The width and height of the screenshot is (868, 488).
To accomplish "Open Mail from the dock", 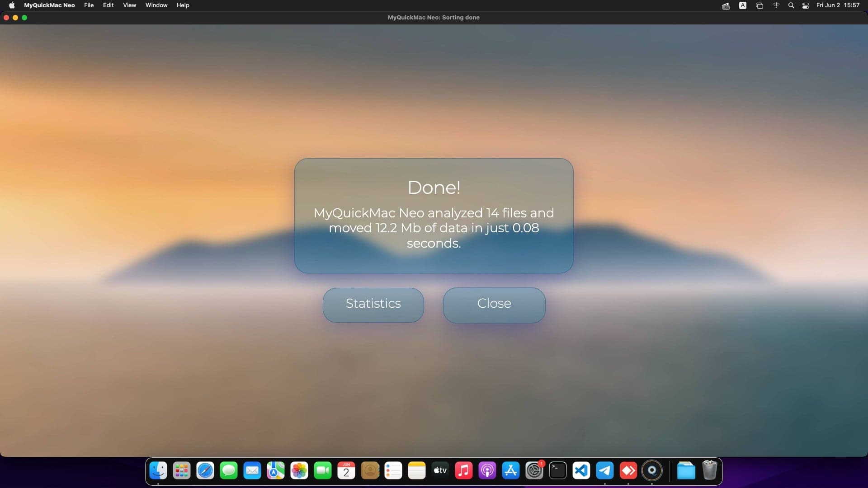I will coord(252,471).
